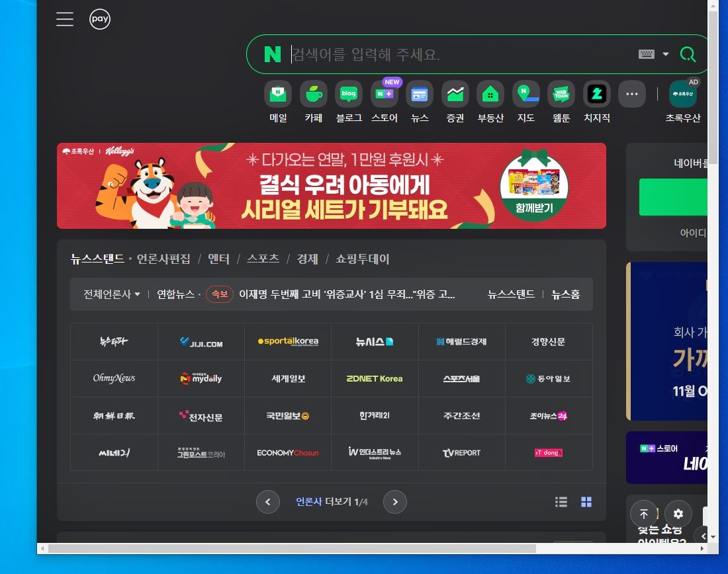Open the 국민일보 press logo
The width and height of the screenshot is (728, 574).
click(x=288, y=416)
